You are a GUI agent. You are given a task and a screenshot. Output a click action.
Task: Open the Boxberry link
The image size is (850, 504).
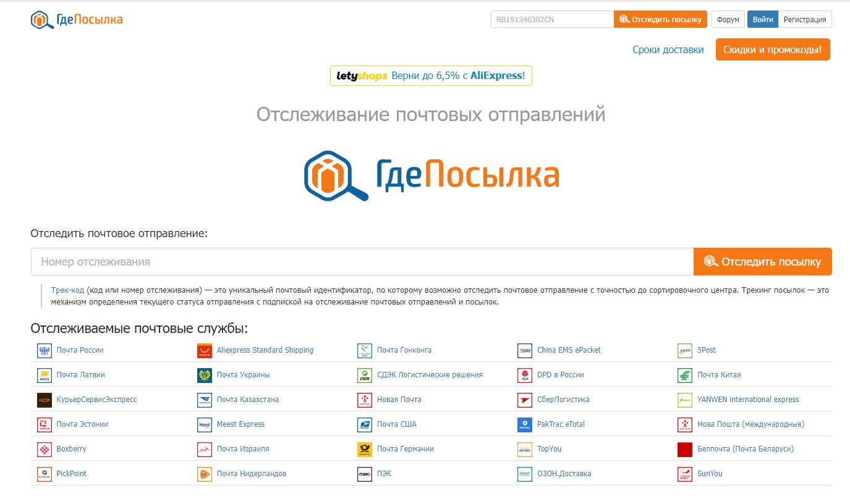[72, 449]
